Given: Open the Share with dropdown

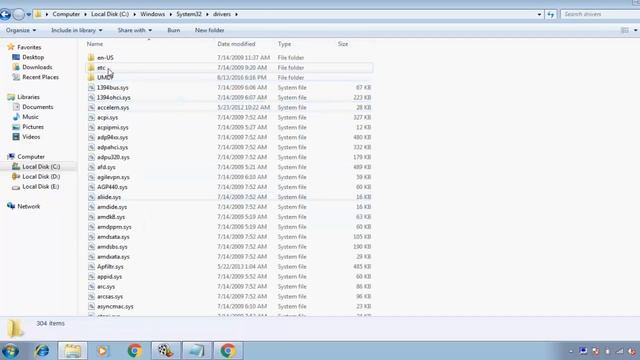Looking at the screenshot, I should pyautogui.click(x=135, y=30).
